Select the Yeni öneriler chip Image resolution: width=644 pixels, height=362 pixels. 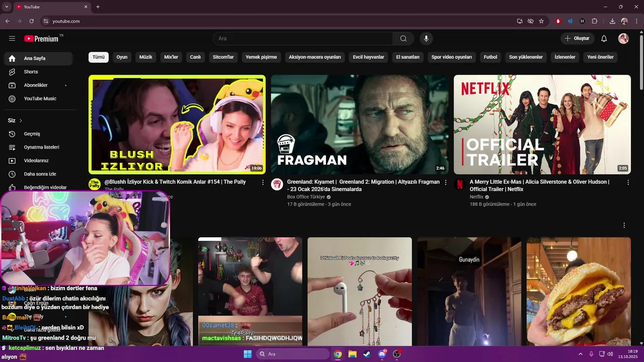(x=600, y=57)
